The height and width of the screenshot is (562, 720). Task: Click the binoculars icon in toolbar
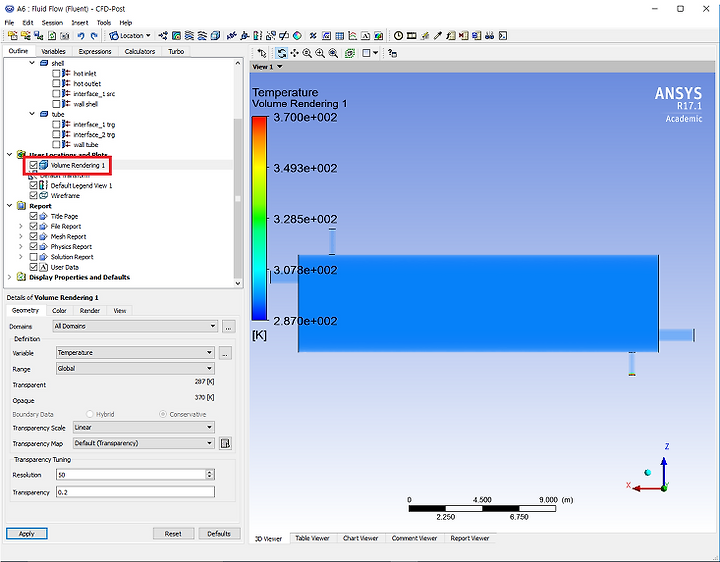[489, 35]
